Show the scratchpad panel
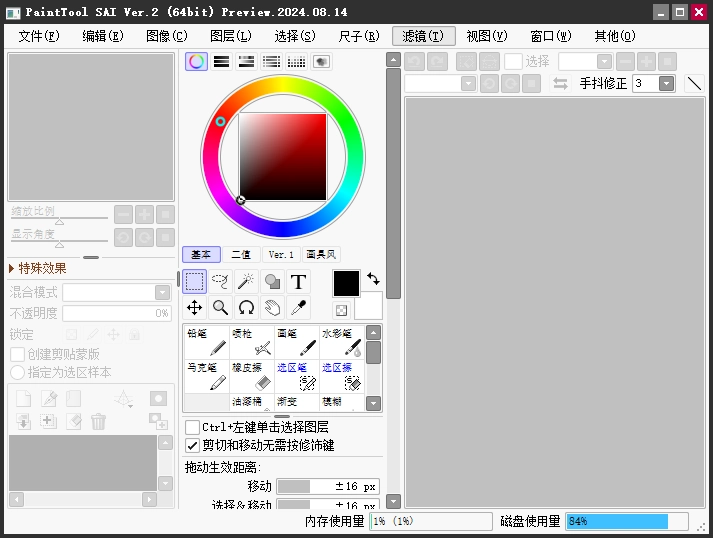The image size is (713, 538). (x=321, y=61)
